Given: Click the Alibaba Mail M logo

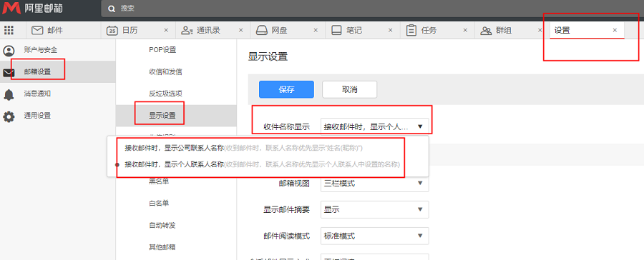Looking at the screenshot, I should tap(11, 8).
